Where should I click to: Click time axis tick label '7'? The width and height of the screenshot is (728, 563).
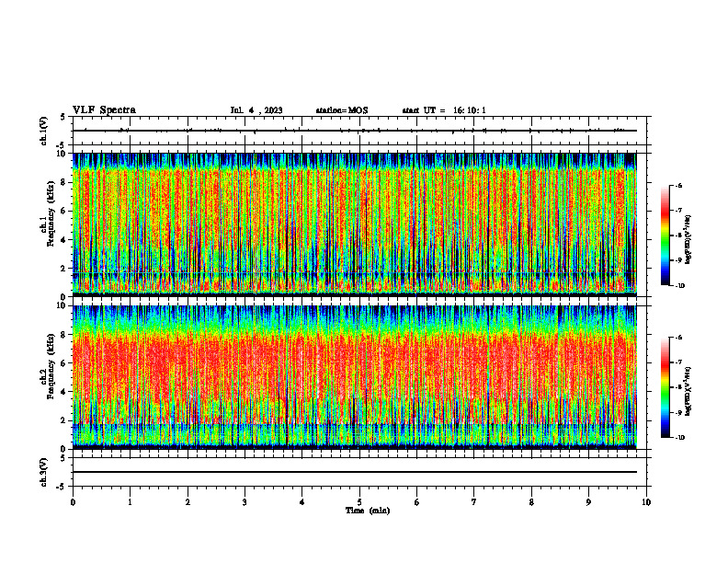click(x=474, y=502)
